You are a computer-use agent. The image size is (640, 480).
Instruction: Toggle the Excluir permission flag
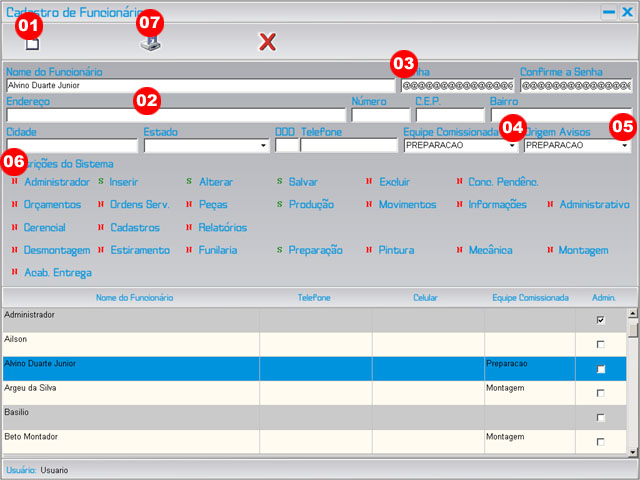click(370, 182)
